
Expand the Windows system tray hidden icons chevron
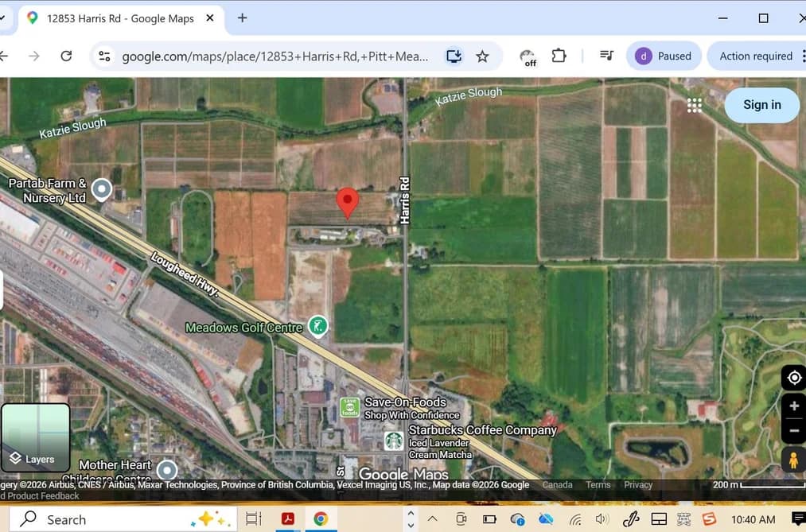coord(432,518)
